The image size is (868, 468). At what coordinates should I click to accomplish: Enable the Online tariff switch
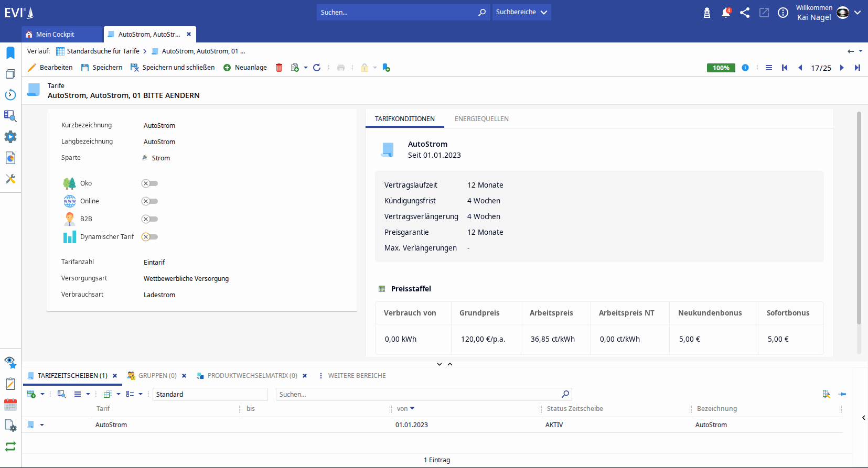[149, 201]
